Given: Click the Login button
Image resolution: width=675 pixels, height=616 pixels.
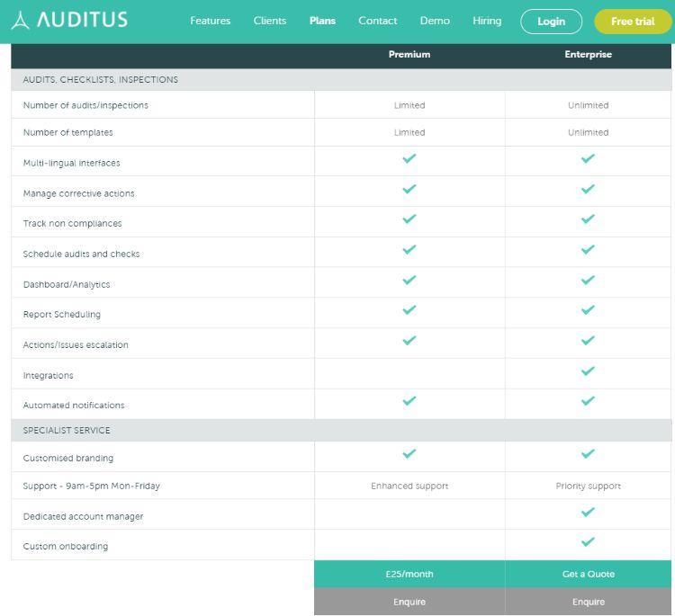Looking at the screenshot, I should pos(551,22).
